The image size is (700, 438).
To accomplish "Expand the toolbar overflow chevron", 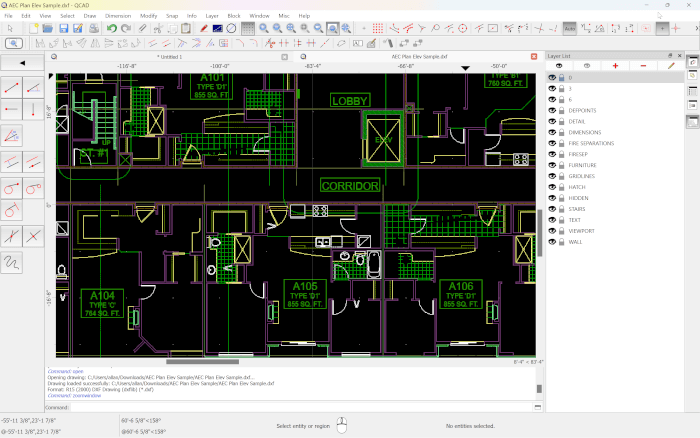I will 696,29.
